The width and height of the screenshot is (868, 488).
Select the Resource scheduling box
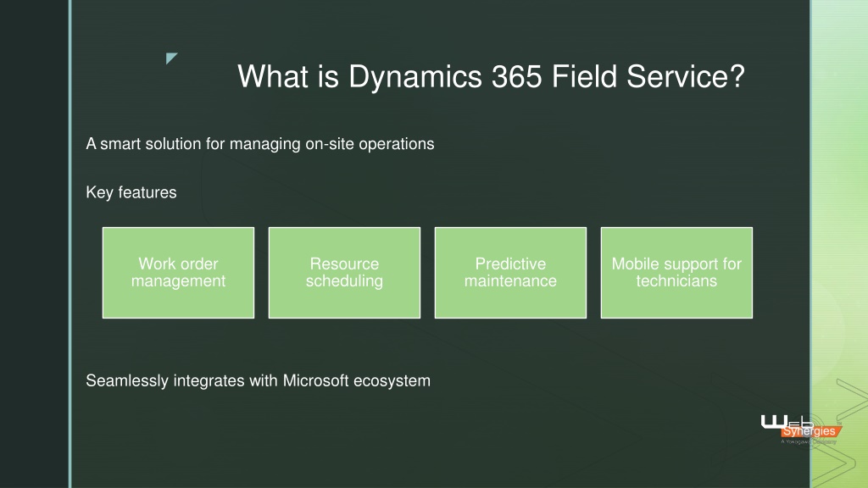(x=344, y=273)
